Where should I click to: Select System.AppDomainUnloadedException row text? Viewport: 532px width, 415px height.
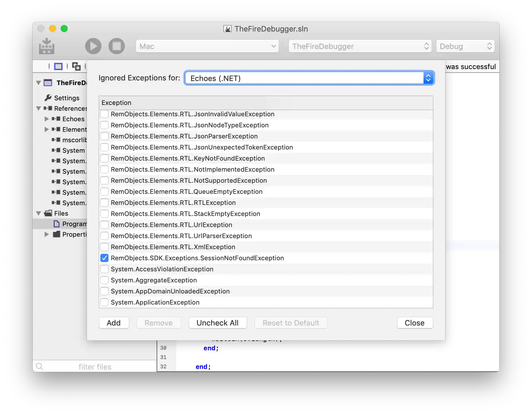click(170, 291)
